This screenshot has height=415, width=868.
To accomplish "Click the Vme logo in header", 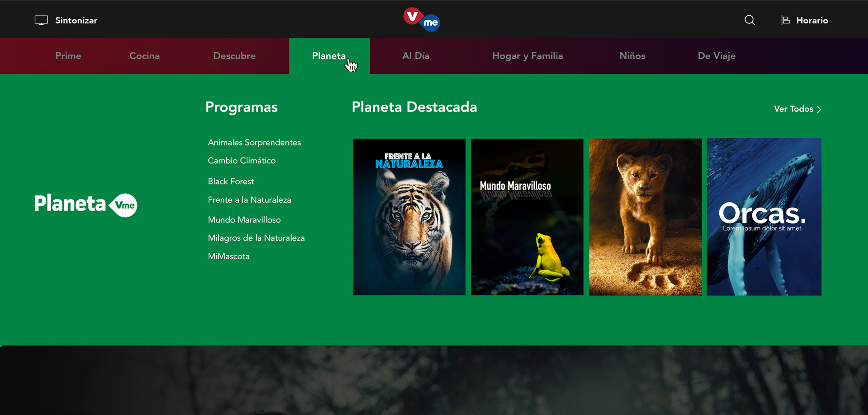I will [421, 19].
